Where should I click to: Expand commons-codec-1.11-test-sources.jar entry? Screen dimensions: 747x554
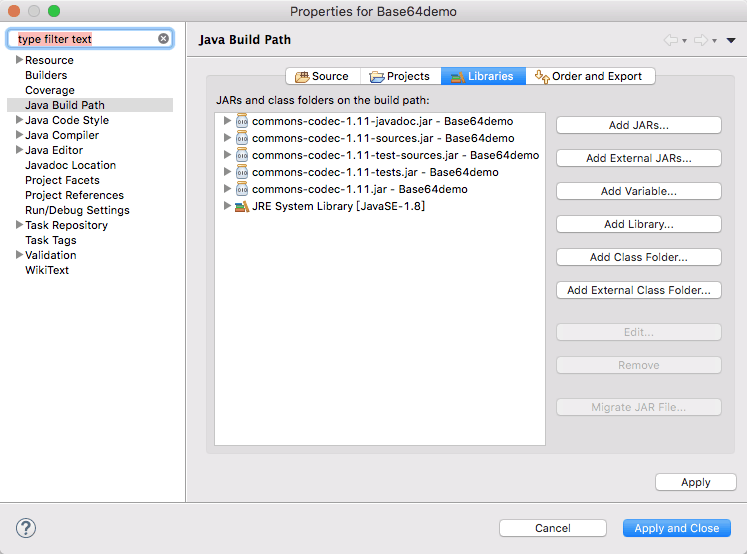227,155
